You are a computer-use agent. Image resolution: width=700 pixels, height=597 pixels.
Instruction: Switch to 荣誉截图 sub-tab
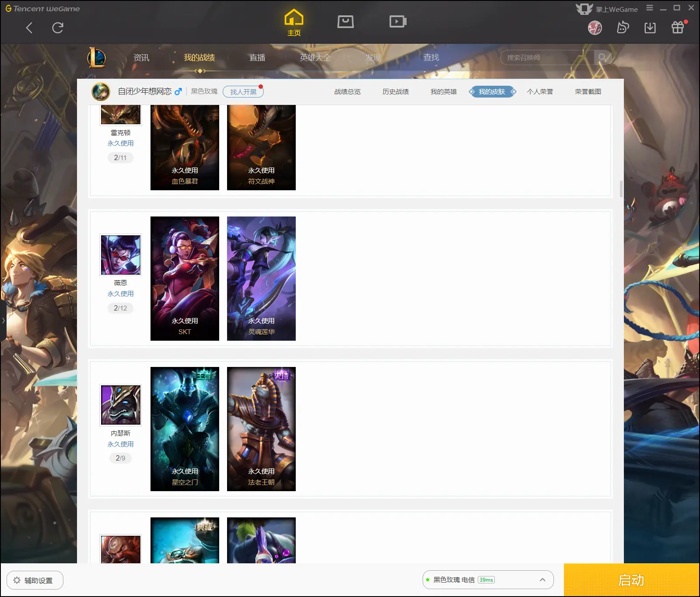click(x=588, y=92)
